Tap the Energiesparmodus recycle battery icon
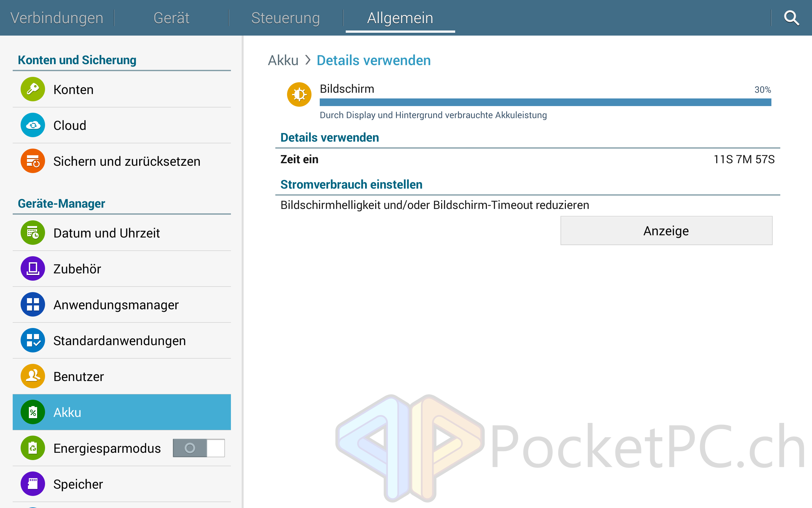This screenshot has height=508, width=812. [x=33, y=448]
